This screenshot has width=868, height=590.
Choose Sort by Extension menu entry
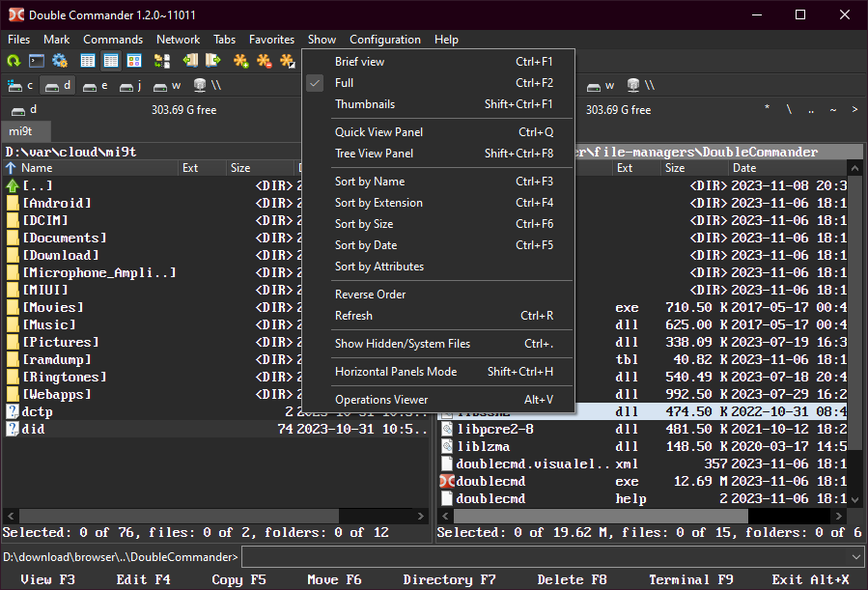[378, 203]
